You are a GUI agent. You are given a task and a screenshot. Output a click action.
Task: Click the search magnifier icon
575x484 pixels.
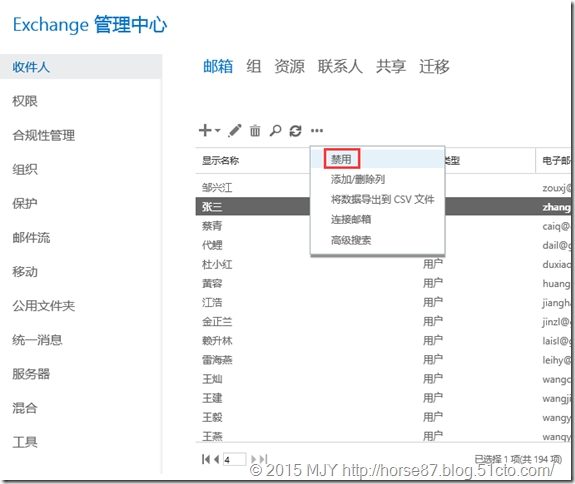[x=275, y=131]
